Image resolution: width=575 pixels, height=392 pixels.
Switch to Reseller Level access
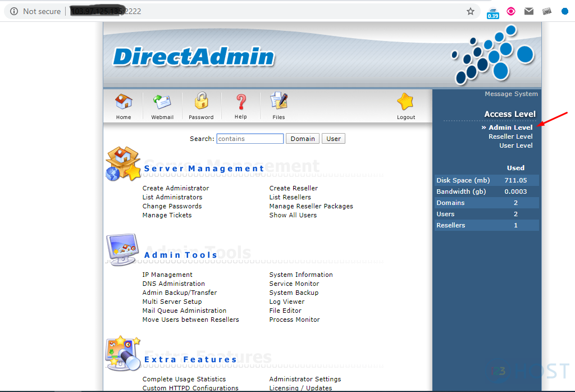[x=510, y=136]
